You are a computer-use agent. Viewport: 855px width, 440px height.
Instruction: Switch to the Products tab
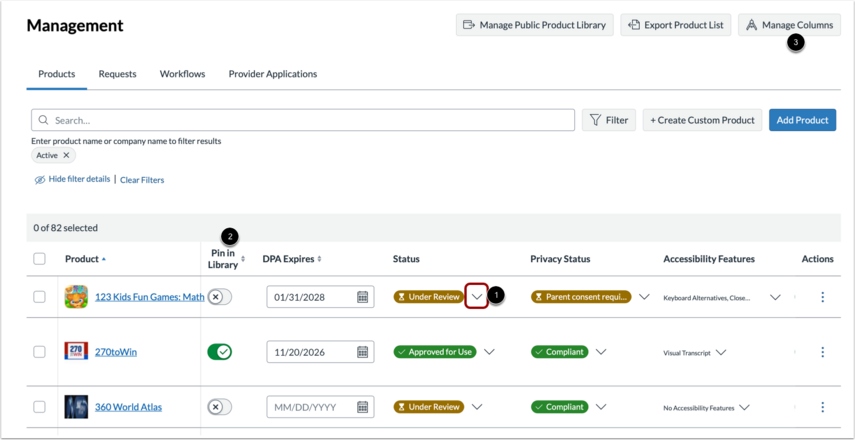coord(57,74)
